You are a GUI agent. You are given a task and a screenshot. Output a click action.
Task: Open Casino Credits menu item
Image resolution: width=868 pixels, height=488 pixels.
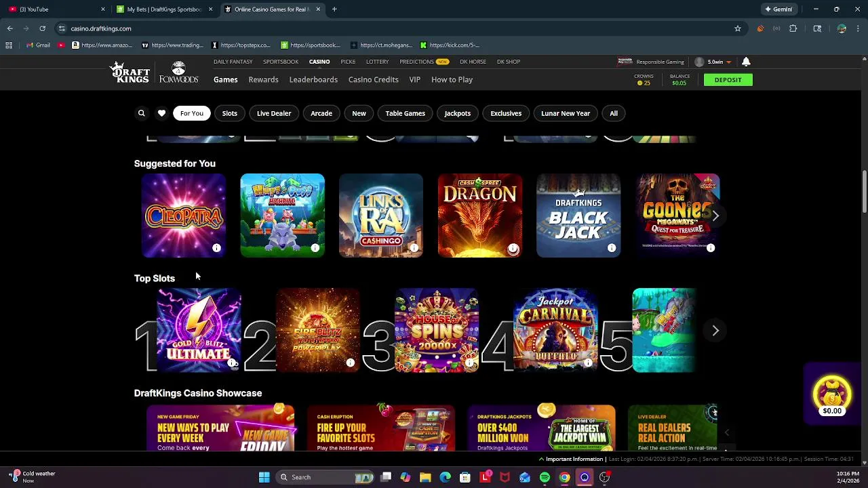coord(374,80)
